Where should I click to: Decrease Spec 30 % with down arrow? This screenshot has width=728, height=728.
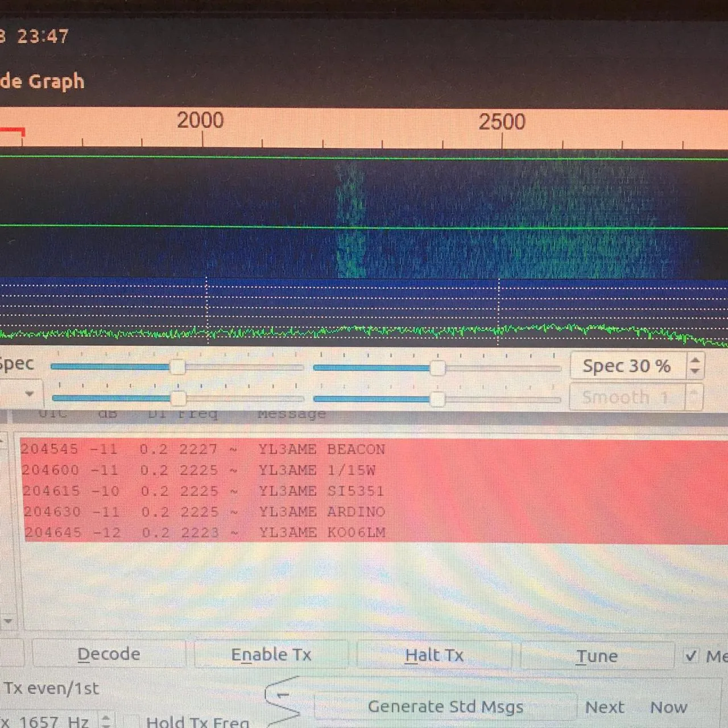coord(694,371)
